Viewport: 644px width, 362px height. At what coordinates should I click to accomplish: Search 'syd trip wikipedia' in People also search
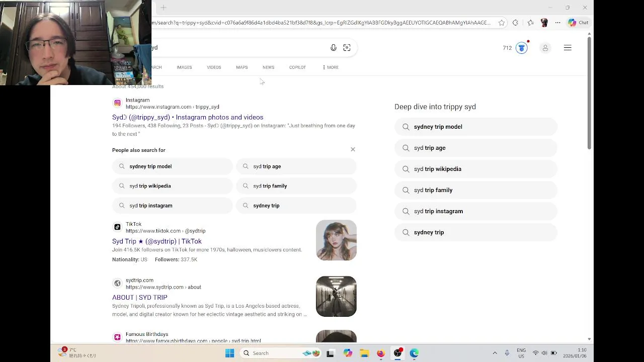(173, 186)
